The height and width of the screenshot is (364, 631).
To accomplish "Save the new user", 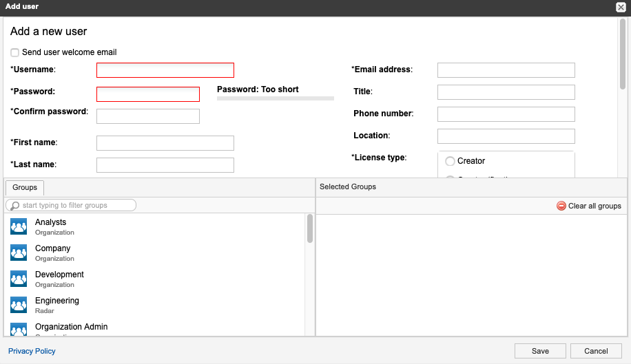I will (x=540, y=351).
